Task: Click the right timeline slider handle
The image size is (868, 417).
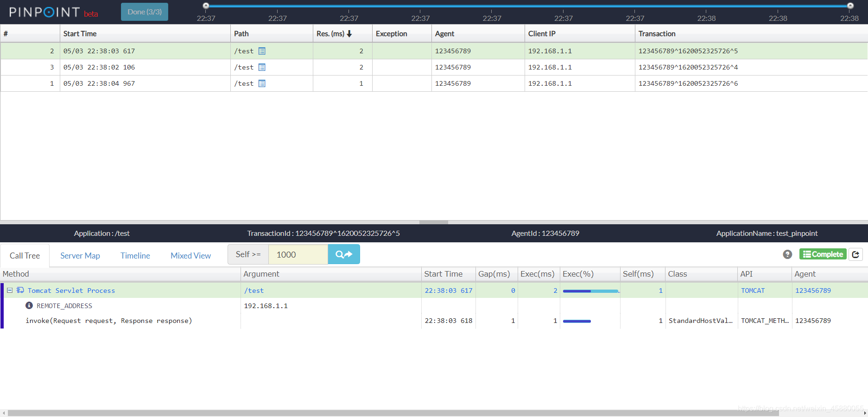Action: (850, 6)
